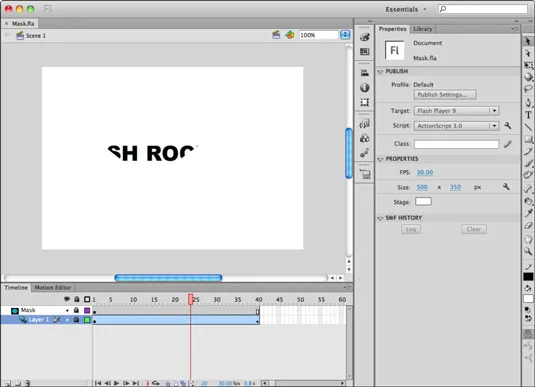Select the Zoom magnifier tool
The width and height of the screenshot is (535, 387).
(528, 252)
